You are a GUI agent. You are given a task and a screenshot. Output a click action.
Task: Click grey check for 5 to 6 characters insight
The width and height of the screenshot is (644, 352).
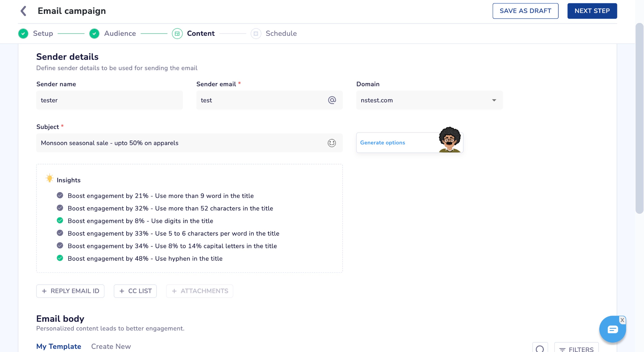60,233
